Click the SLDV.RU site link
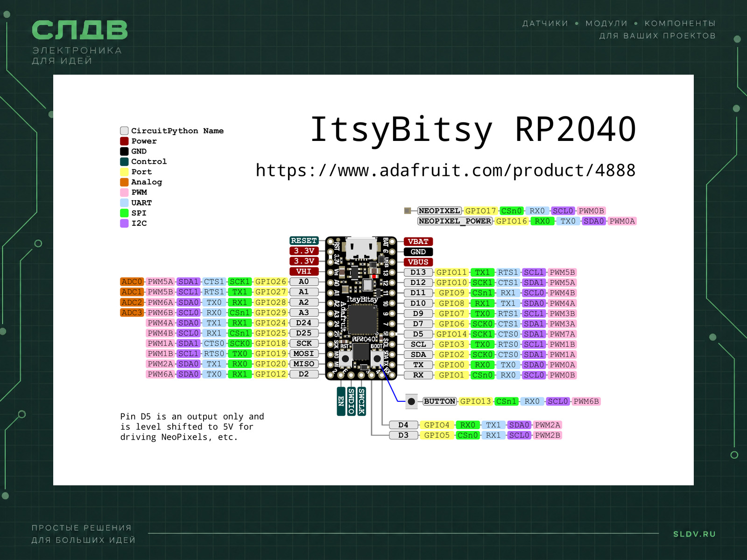 (694, 534)
